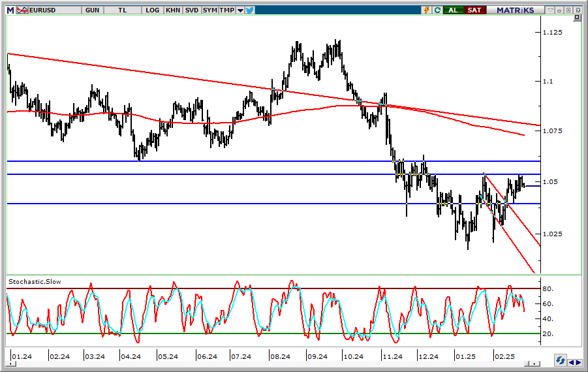
Task: Open the chart type icon beside EURUSD
Action: tap(22, 10)
